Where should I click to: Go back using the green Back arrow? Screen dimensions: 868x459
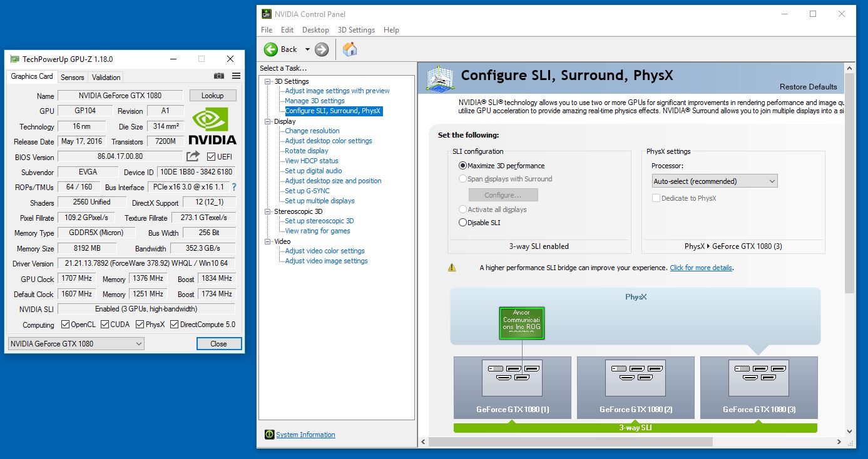[271, 49]
